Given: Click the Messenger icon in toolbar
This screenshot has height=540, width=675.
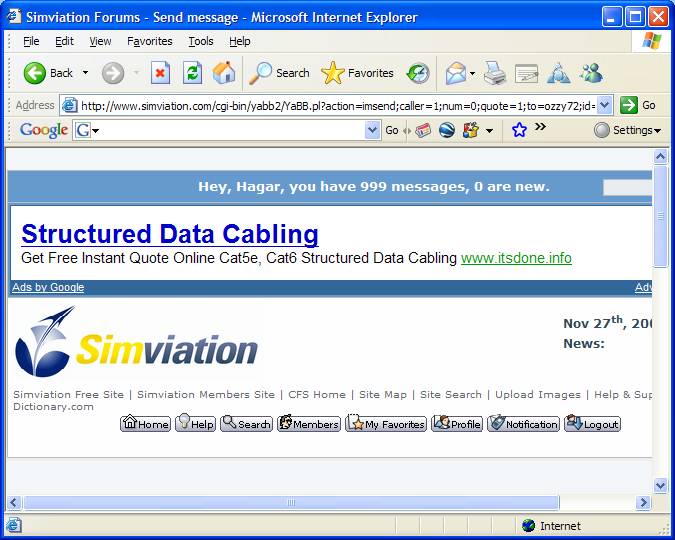Looking at the screenshot, I should point(591,73).
